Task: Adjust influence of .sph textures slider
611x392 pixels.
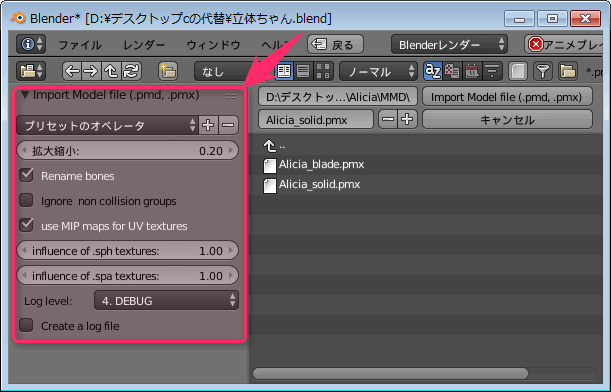Action: tap(127, 251)
